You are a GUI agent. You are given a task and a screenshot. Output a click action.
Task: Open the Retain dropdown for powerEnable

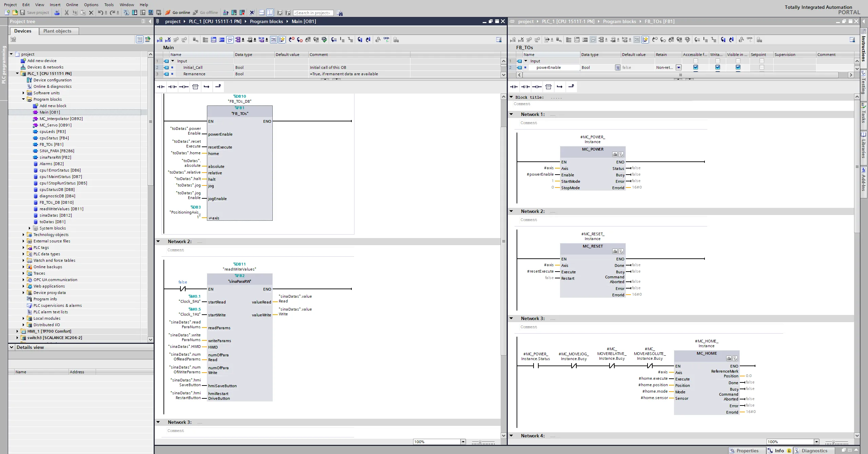coord(679,67)
